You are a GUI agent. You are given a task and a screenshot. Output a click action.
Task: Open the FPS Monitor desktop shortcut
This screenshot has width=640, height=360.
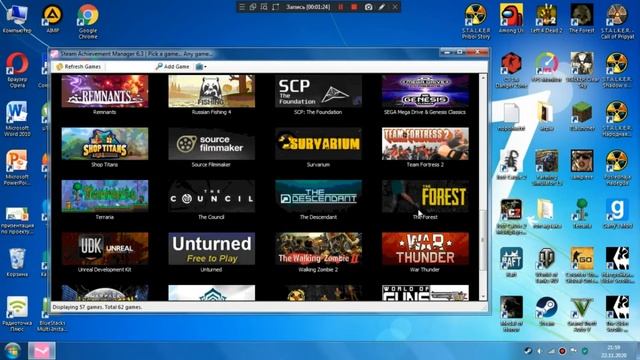point(547,67)
